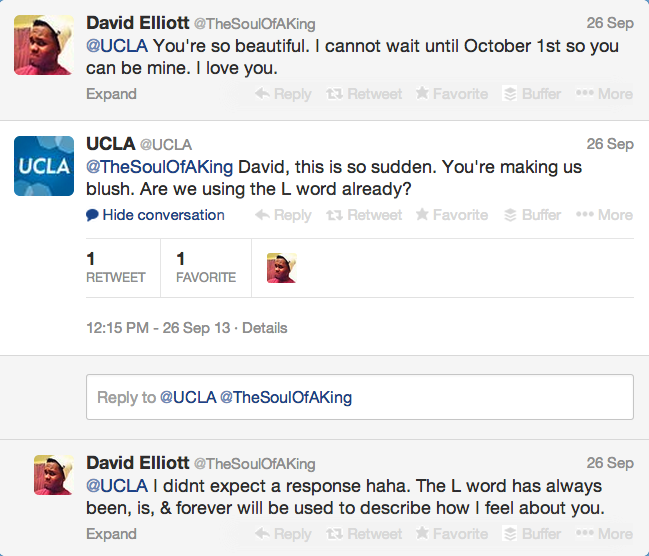Reply to UCLA's blush tweet
The width and height of the screenshot is (649, 556).
283,215
